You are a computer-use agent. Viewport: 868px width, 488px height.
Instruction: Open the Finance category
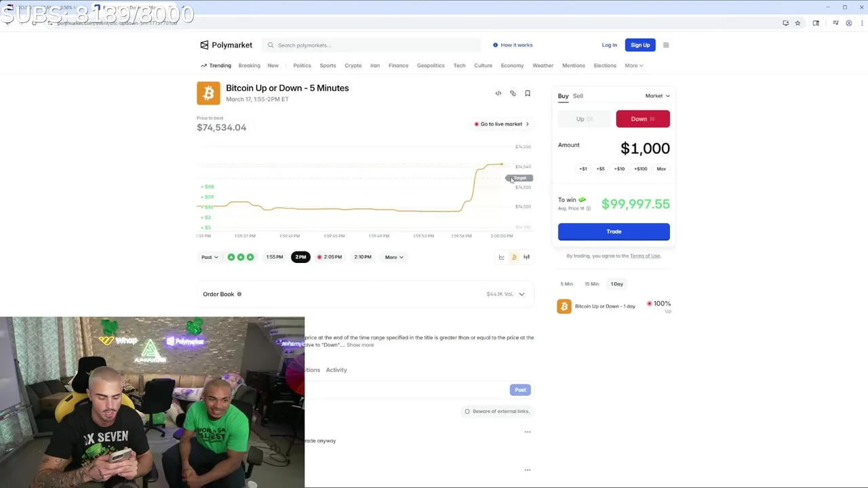[x=398, y=66]
